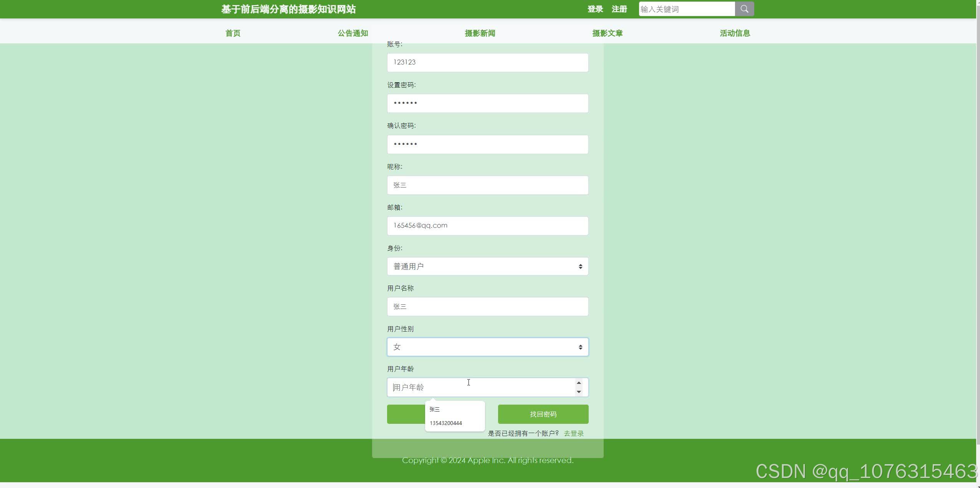Viewport: 980px width, 488px height.
Task: Click the 注册 link
Action: click(619, 8)
